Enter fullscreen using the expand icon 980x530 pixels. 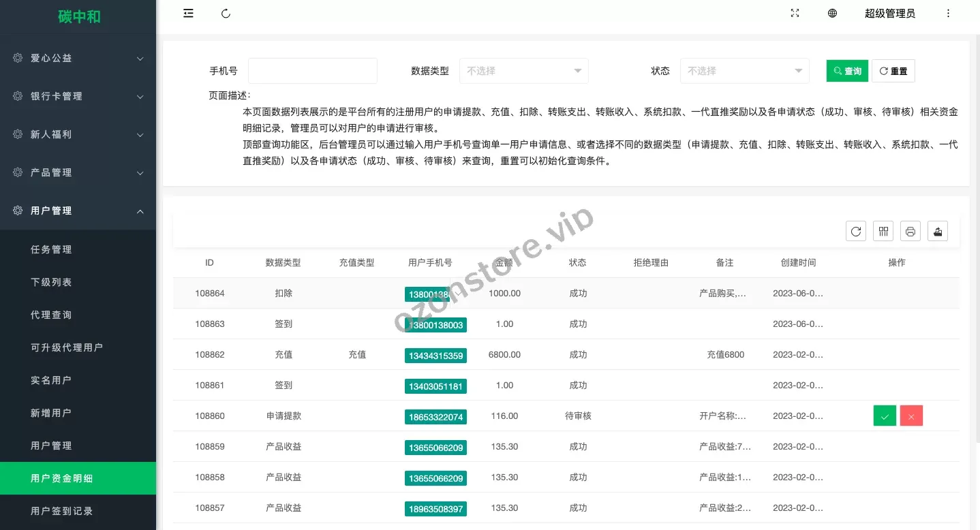[x=795, y=13]
